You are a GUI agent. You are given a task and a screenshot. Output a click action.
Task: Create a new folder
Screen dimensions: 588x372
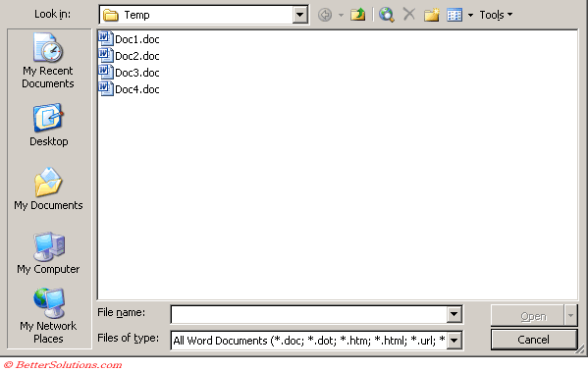point(432,15)
